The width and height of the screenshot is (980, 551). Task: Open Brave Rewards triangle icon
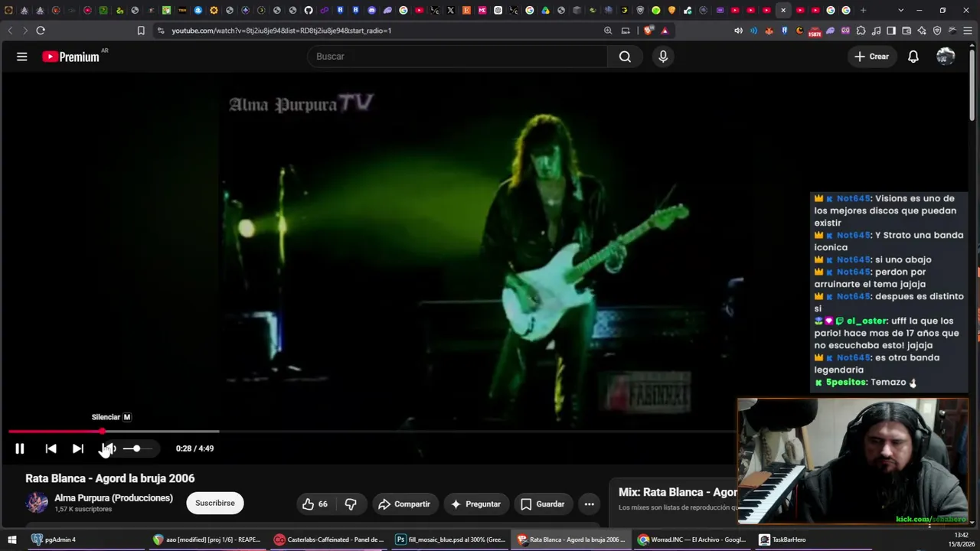[x=665, y=31]
